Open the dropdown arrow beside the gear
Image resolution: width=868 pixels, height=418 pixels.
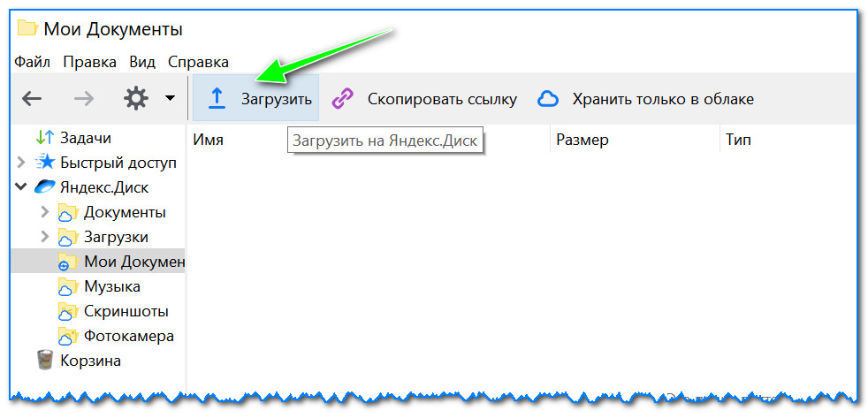click(x=171, y=99)
